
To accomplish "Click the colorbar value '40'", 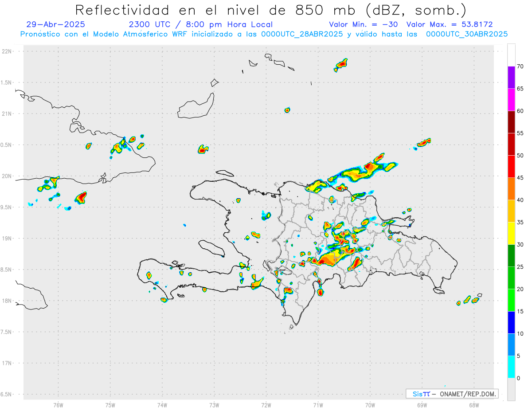I will 520,200.
